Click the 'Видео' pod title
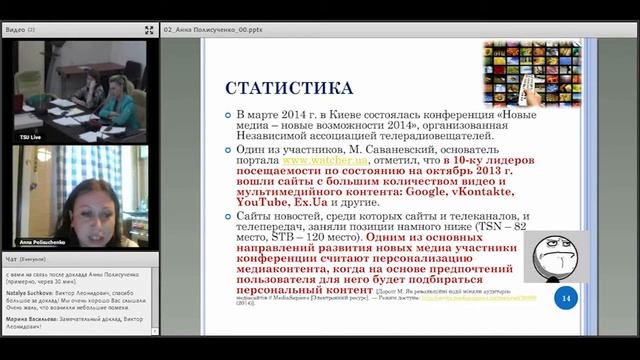This screenshot has height=360, width=640. pos(16,30)
